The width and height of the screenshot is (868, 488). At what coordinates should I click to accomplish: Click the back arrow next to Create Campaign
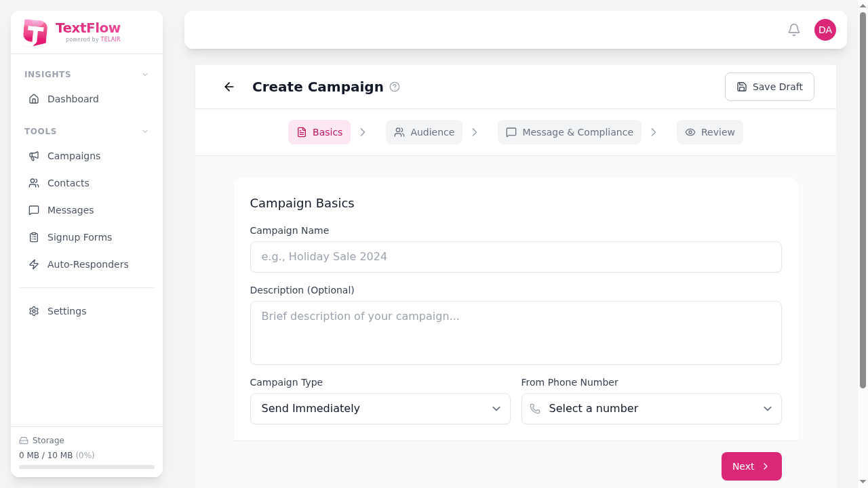coord(229,87)
